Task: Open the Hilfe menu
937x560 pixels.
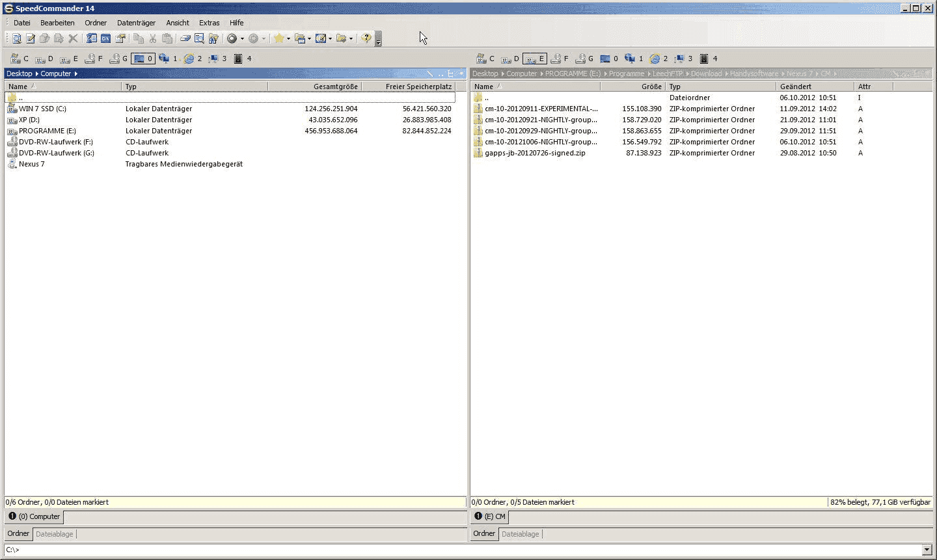Action: click(x=237, y=23)
